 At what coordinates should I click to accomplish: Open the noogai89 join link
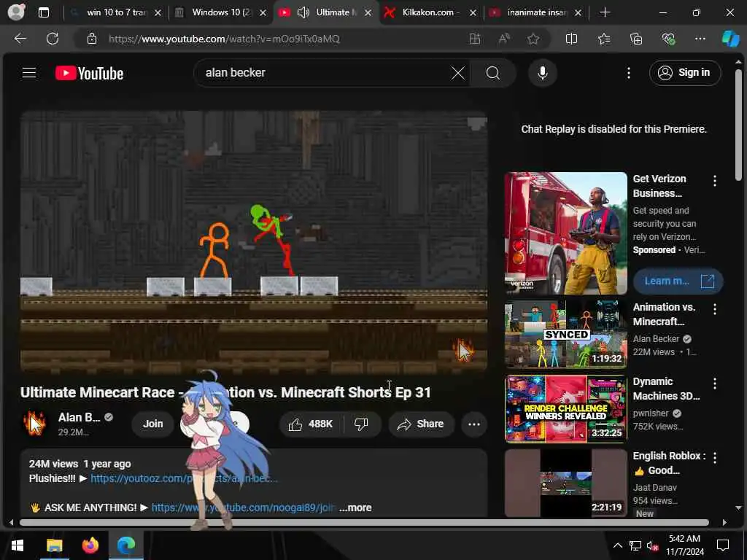coord(243,507)
